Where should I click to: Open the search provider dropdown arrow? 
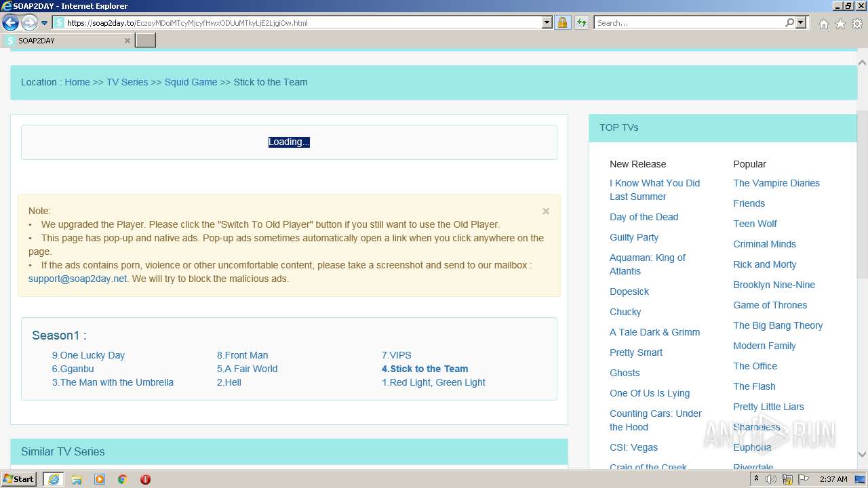pyautogui.click(x=801, y=23)
